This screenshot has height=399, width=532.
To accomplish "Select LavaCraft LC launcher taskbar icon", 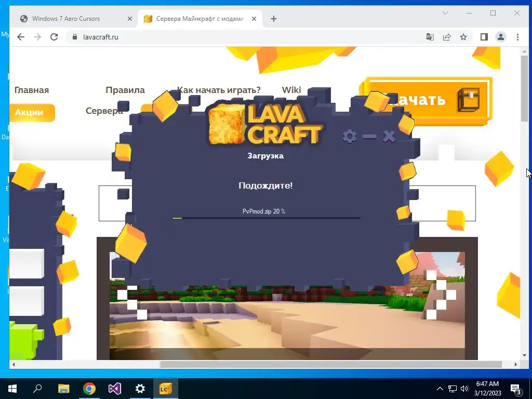I will pos(166,389).
